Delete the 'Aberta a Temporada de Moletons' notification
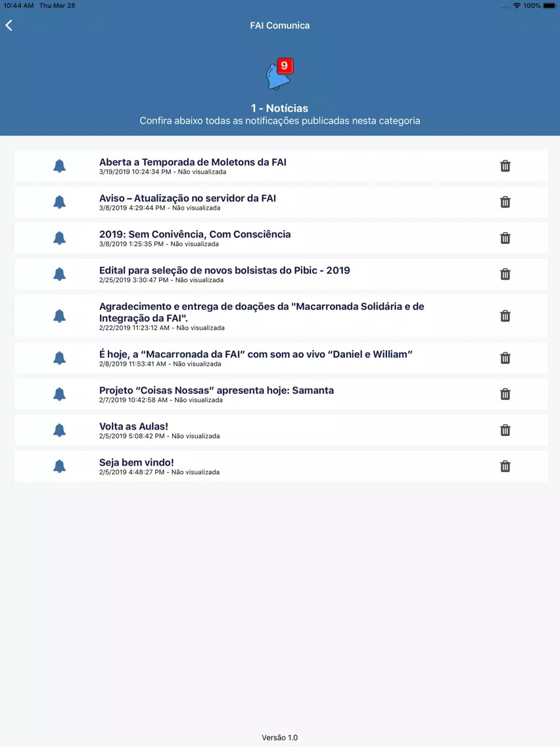The height and width of the screenshot is (747, 560). pyautogui.click(x=505, y=166)
